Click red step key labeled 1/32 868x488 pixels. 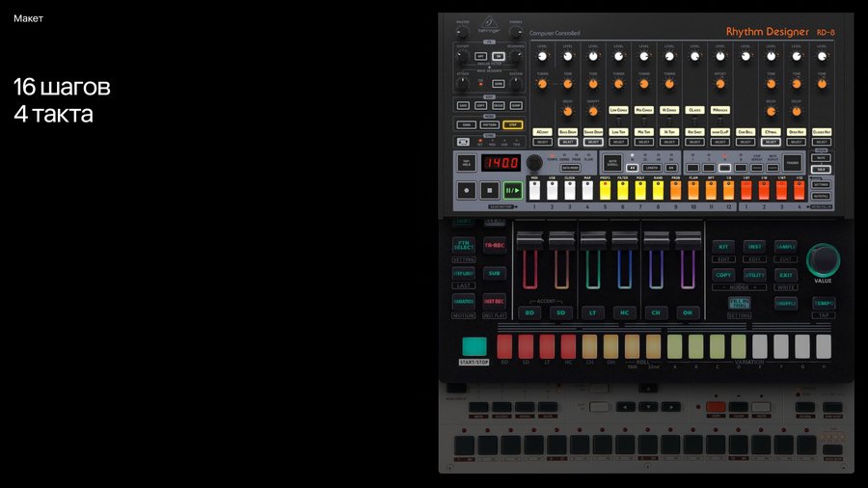tap(799, 190)
